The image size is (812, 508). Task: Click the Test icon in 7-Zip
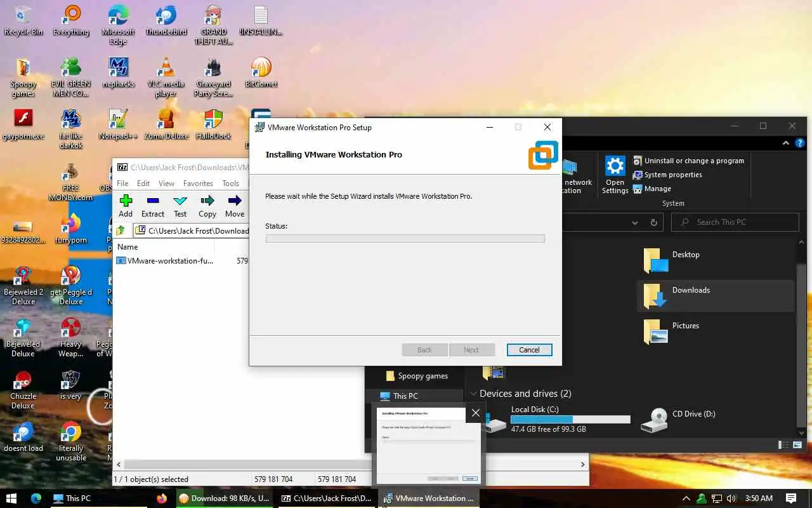coord(180,201)
